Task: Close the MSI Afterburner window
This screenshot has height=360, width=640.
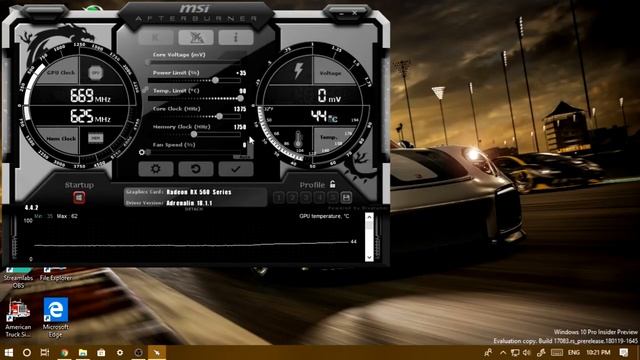Action: pos(354,13)
